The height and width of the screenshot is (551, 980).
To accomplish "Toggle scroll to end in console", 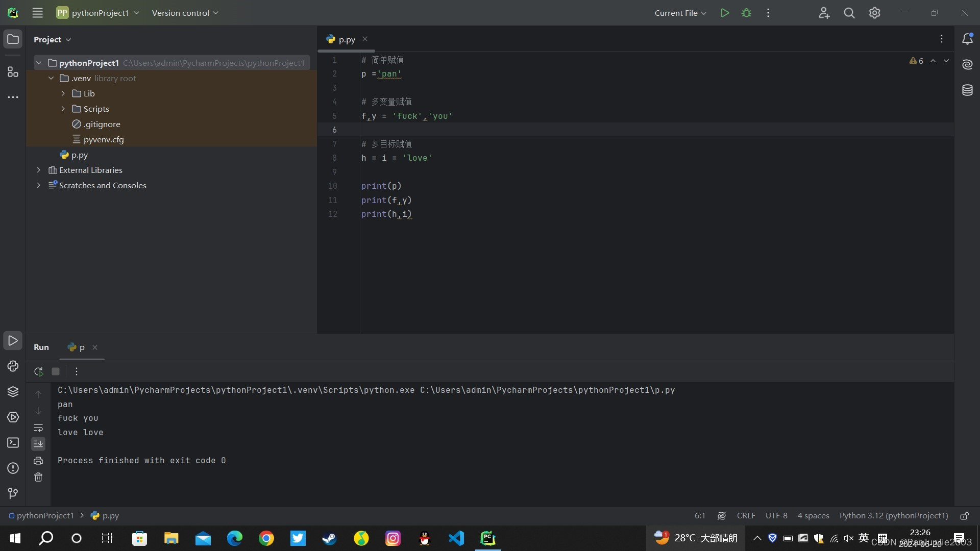I will [x=38, y=444].
